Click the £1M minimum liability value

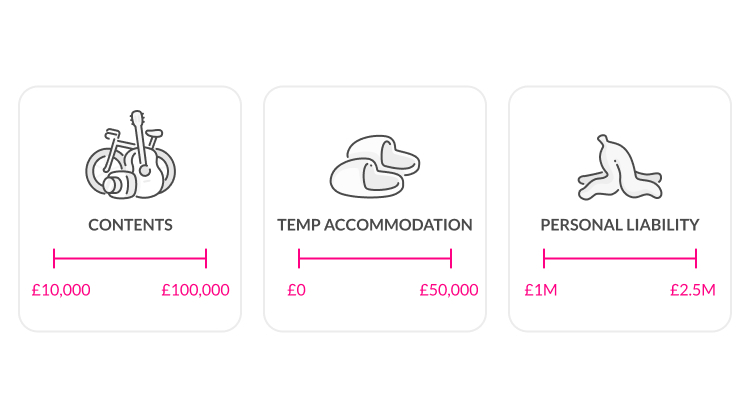tap(541, 291)
